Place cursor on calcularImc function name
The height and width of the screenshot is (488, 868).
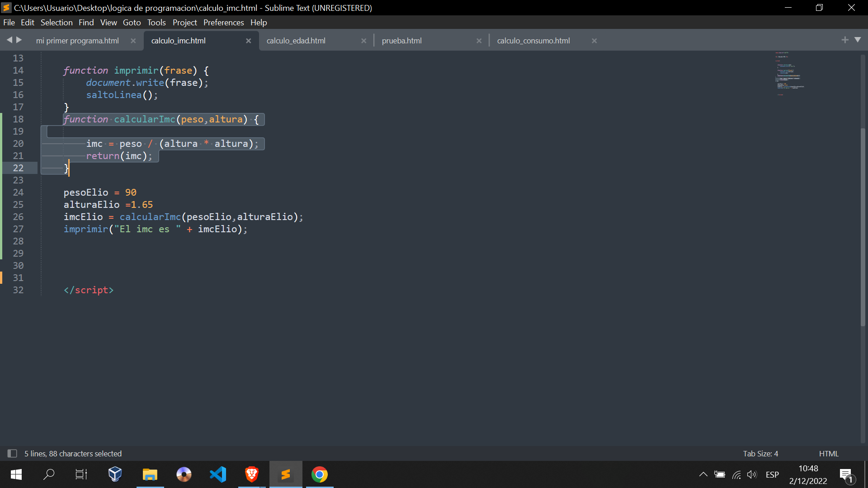[145, 119]
